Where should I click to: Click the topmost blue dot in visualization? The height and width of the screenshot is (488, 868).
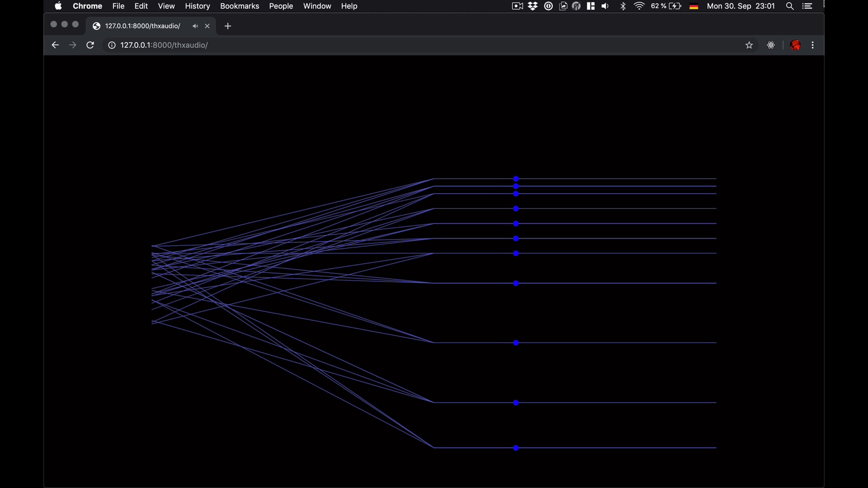click(x=516, y=179)
